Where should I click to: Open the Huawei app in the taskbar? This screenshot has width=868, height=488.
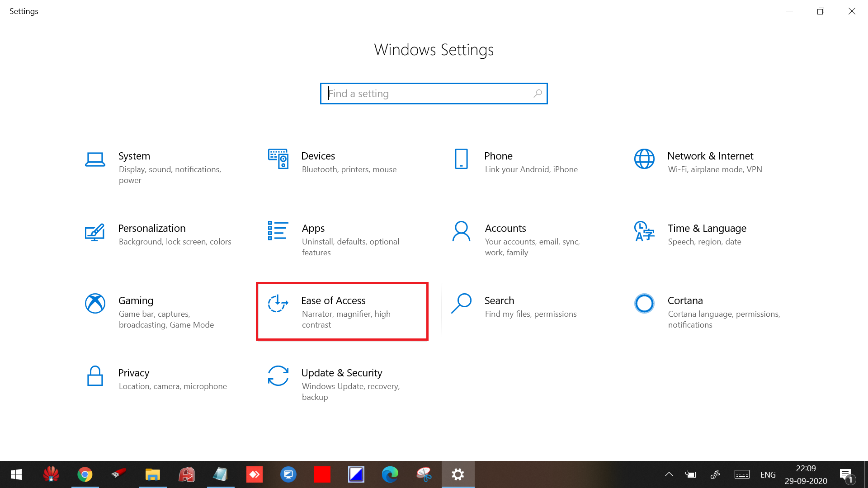pyautogui.click(x=51, y=474)
